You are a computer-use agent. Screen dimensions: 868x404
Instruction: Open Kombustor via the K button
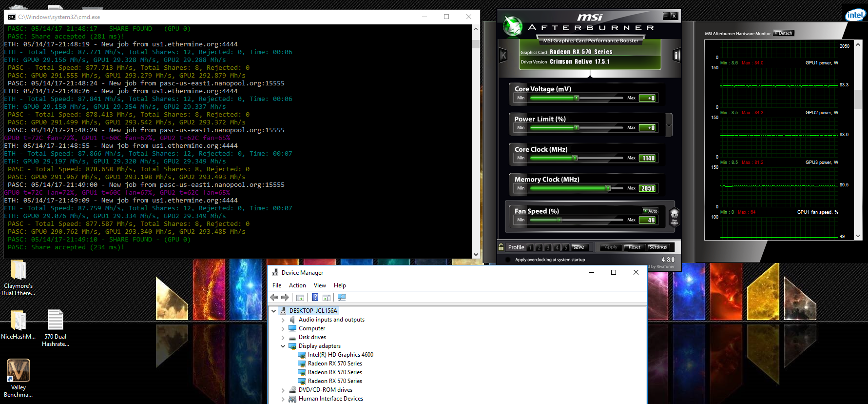pyautogui.click(x=503, y=55)
